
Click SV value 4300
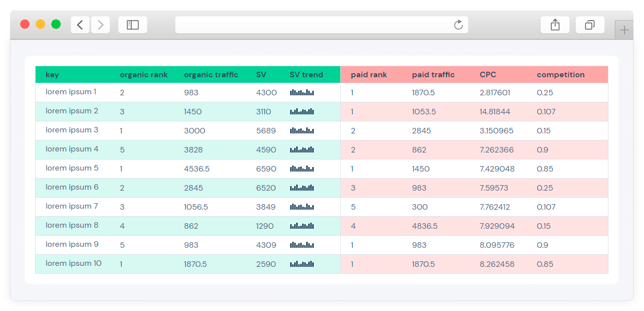point(266,93)
